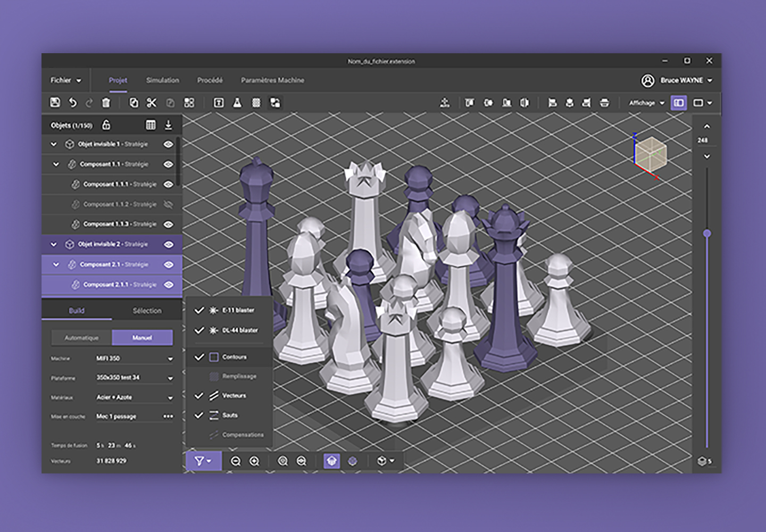Switch to Automatique mode

pyautogui.click(x=81, y=338)
